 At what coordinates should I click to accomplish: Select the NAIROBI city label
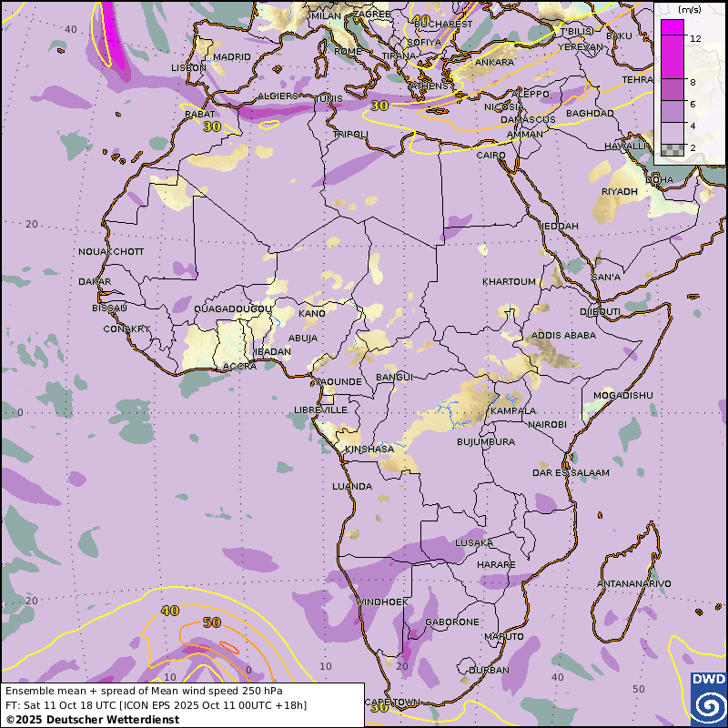click(x=548, y=425)
